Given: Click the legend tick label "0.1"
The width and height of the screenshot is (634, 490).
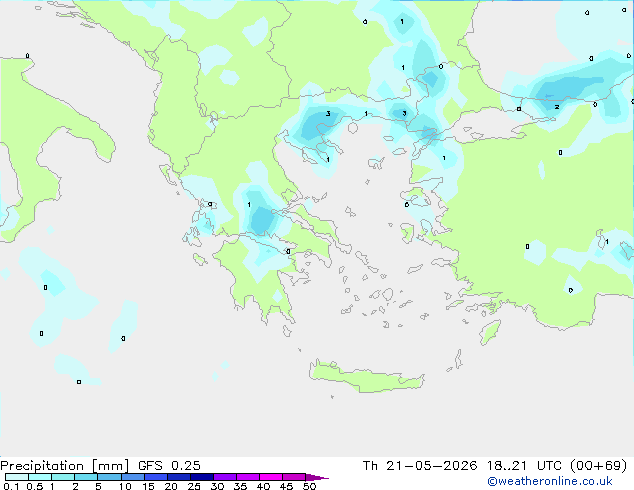Looking at the screenshot, I should coord(11,486).
